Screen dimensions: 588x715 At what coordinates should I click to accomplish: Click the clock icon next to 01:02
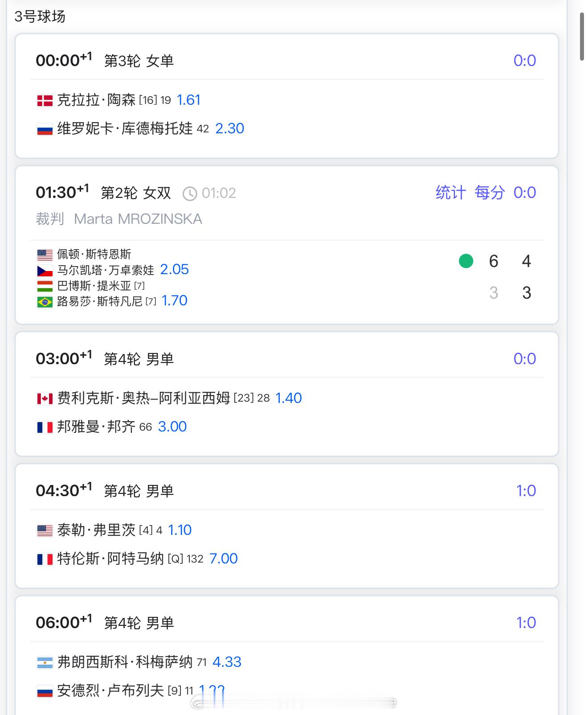point(190,193)
